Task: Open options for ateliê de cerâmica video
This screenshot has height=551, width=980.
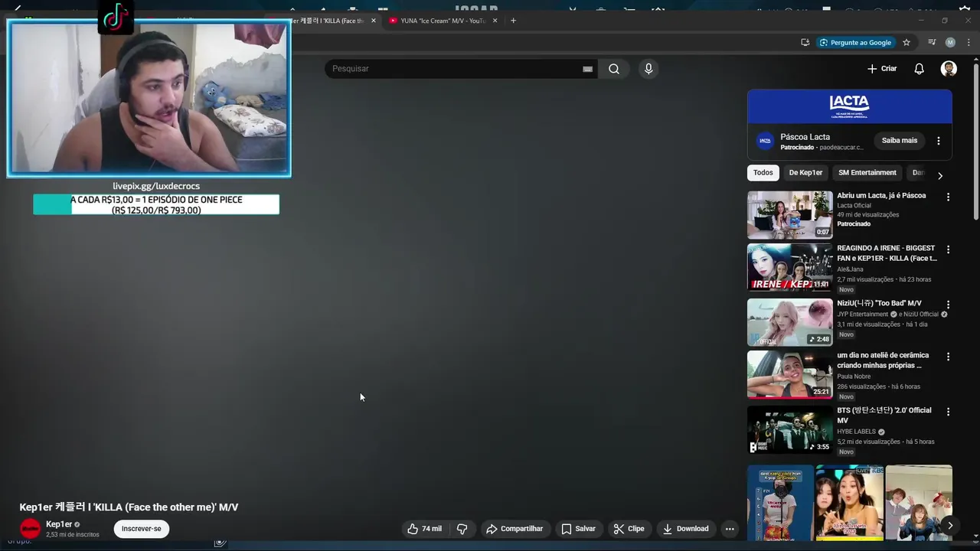Action: pos(948,357)
